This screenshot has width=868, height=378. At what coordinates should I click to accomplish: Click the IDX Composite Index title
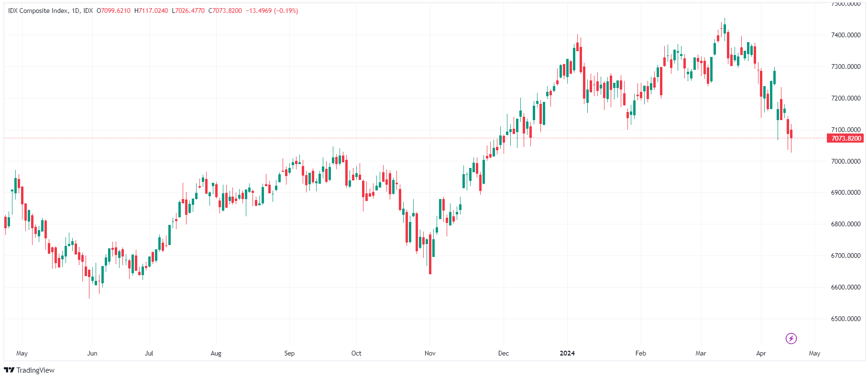(38, 11)
